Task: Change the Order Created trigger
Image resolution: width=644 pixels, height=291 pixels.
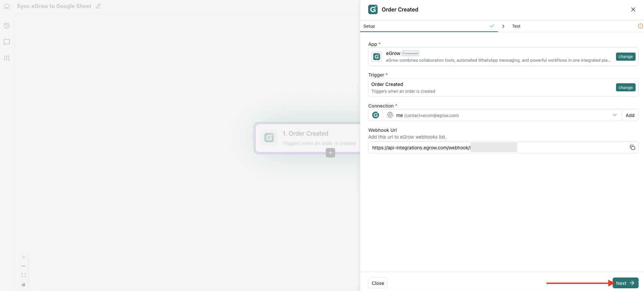Action: [x=625, y=87]
